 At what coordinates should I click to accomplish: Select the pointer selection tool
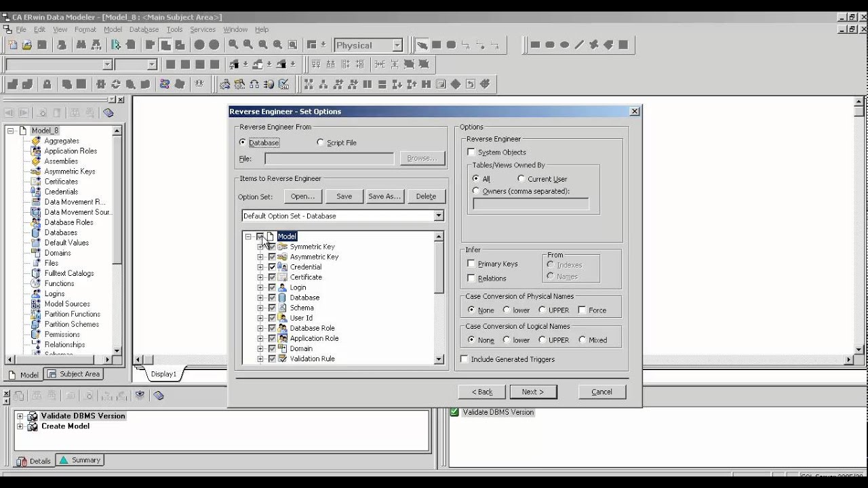[x=422, y=45]
